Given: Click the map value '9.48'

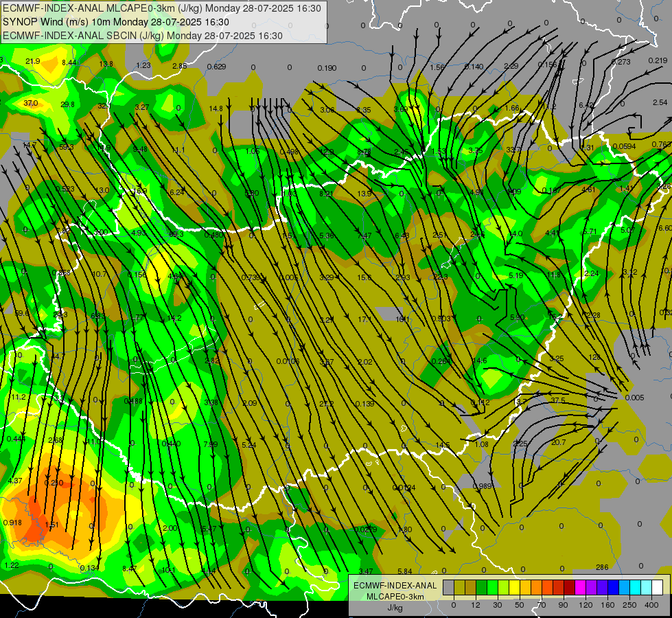Looking at the screenshot, I should (x=140, y=149).
